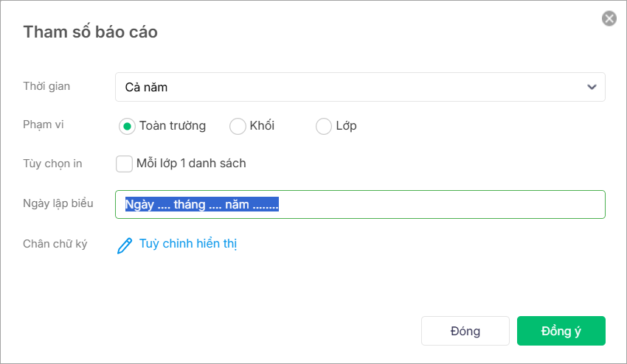The image size is (627, 364).
Task: Expand the Thời gian dropdown arrow
Action: (592, 87)
